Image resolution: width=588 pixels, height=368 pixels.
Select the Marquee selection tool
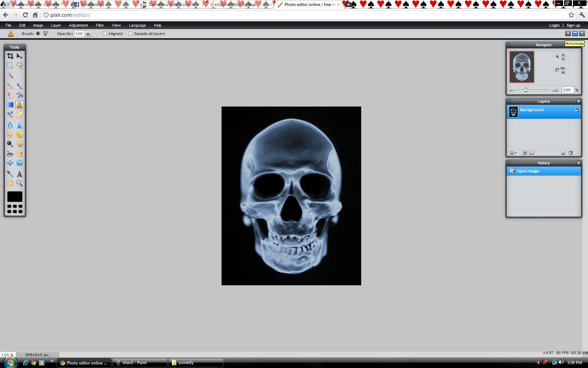point(10,66)
